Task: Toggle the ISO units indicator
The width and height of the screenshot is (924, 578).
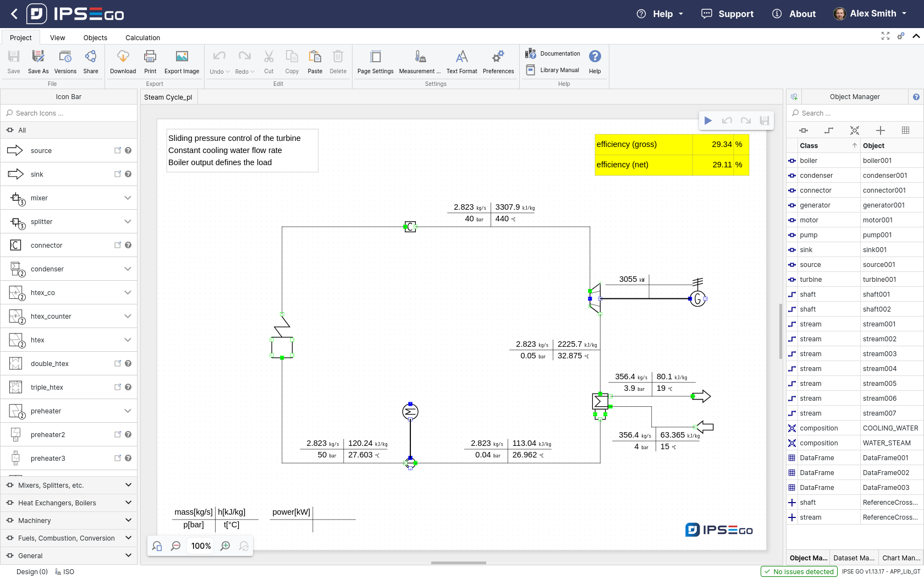Action: pos(65,572)
